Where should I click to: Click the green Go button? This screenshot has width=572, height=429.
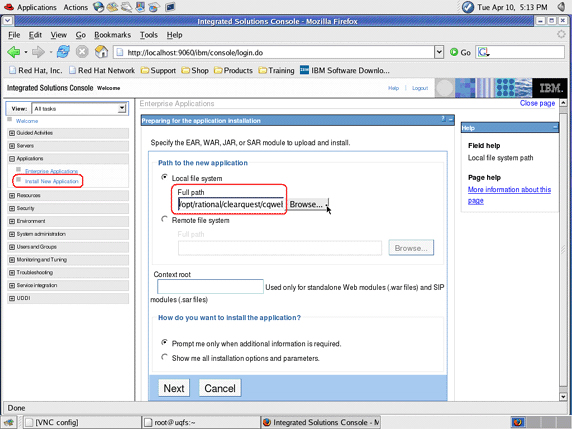pyautogui.click(x=460, y=53)
